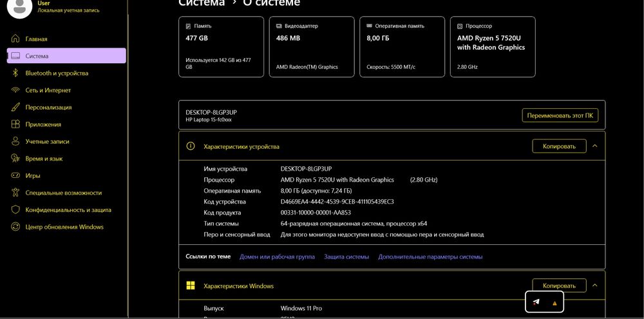Click the Память 477 GB storage card
The image size is (644, 319).
click(221, 47)
